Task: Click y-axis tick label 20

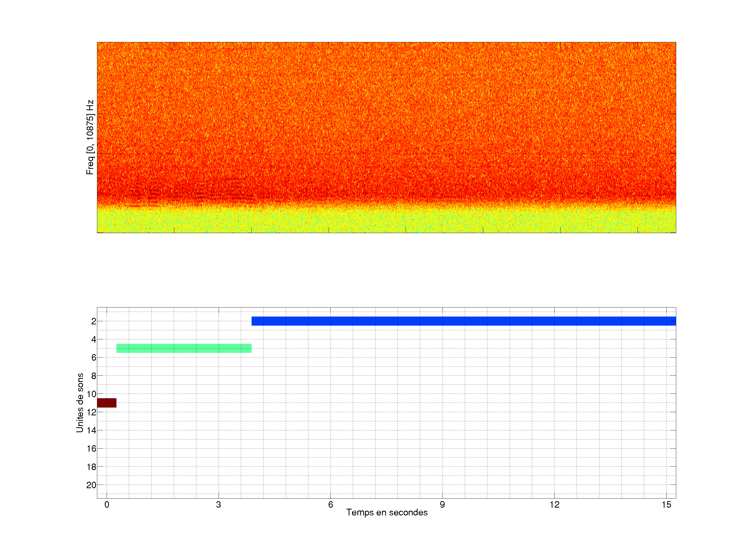Action: (x=91, y=485)
